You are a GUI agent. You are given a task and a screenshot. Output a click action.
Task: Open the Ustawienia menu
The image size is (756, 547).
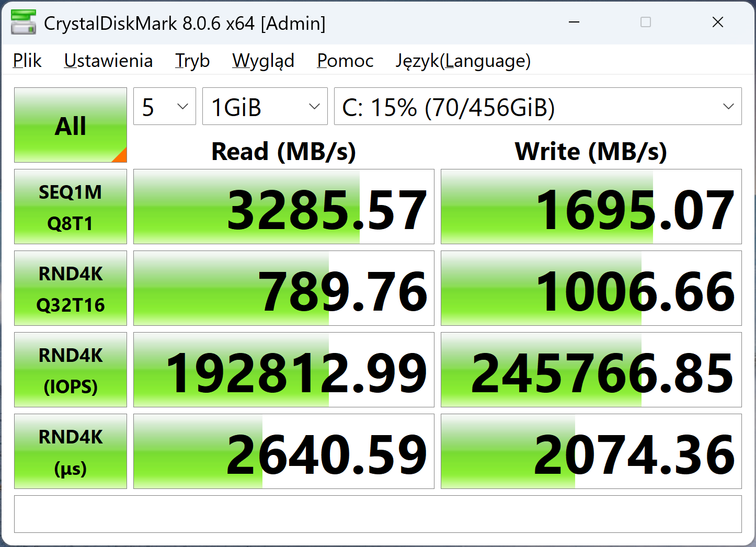click(x=108, y=61)
